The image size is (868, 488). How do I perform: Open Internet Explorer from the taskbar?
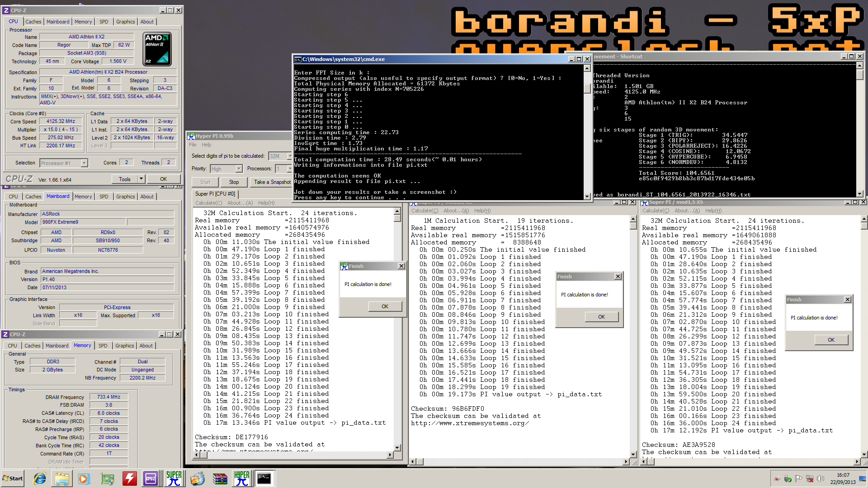[40, 478]
